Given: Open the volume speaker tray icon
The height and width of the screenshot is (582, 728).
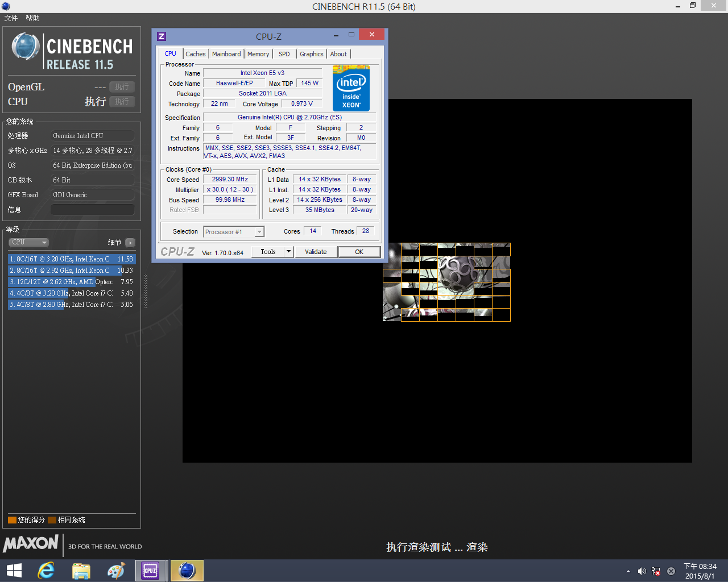Looking at the screenshot, I should 642,571.
